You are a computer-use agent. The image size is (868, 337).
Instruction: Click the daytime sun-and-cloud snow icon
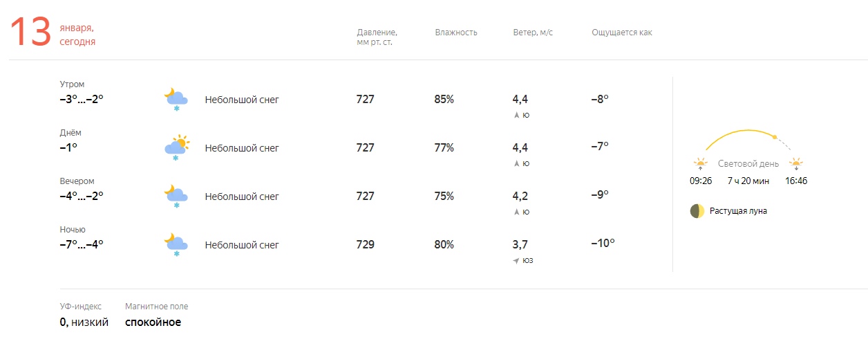coord(176,147)
